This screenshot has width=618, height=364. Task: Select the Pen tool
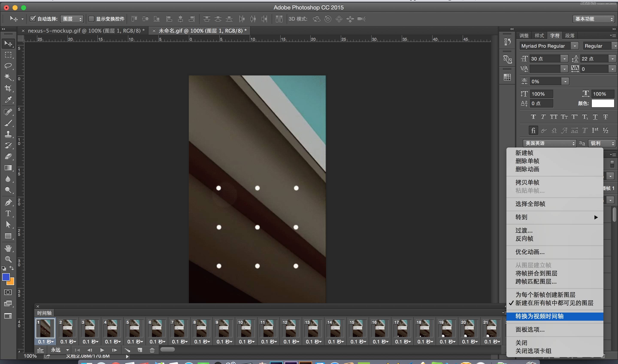coord(8,202)
